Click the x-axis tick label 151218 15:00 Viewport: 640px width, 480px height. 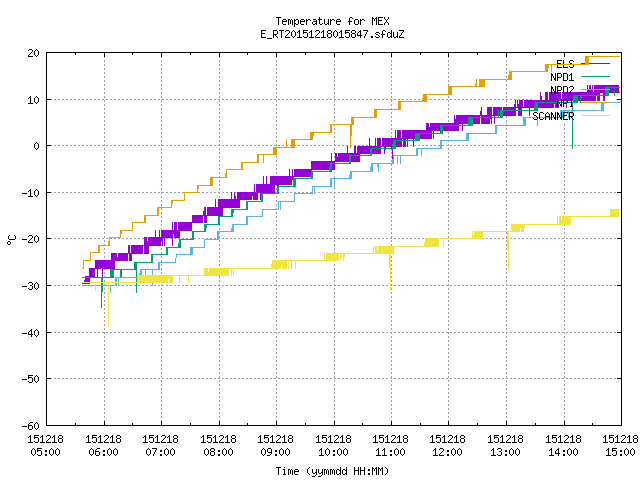tap(620, 446)
